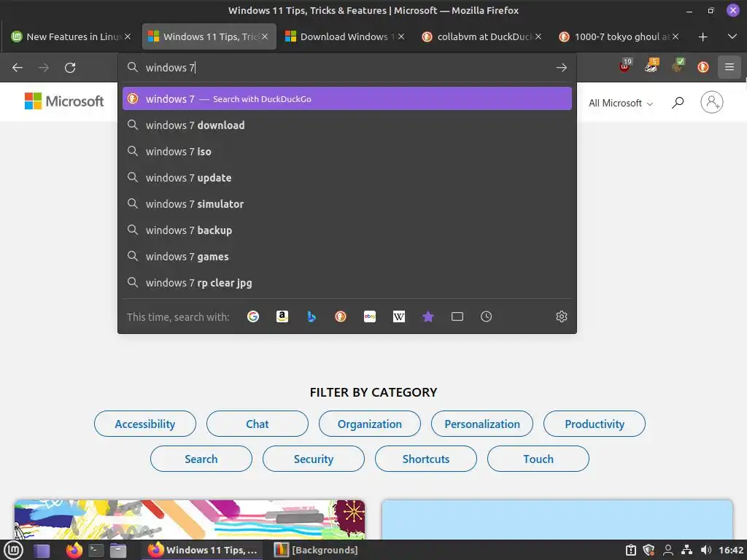Select suggestion windows 7 update

[347, 178]
